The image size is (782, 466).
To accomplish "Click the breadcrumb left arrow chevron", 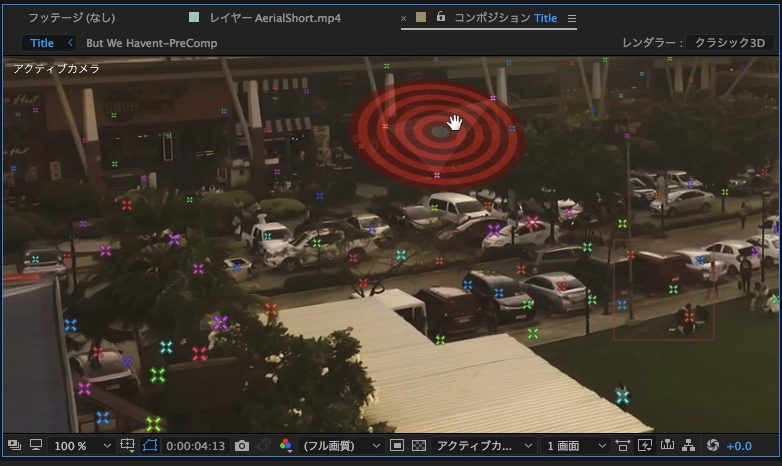I will point(70,43).
